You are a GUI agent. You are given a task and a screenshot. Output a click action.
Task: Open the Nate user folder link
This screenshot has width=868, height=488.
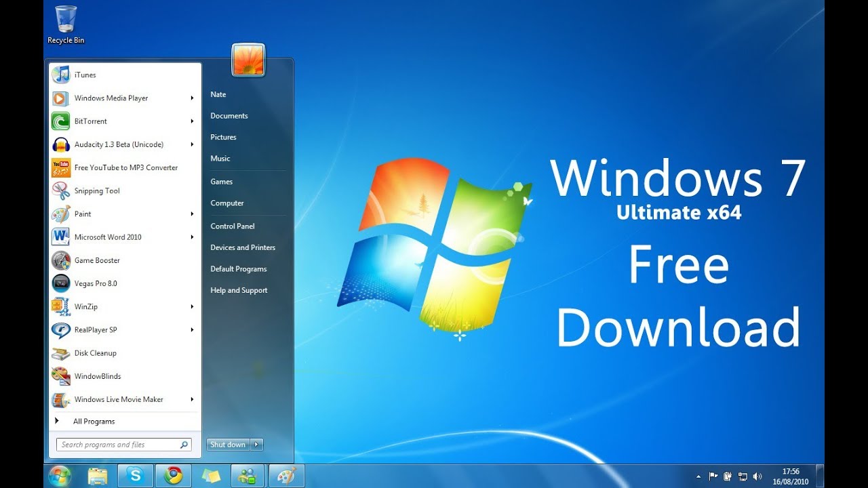tap(218, 94)
